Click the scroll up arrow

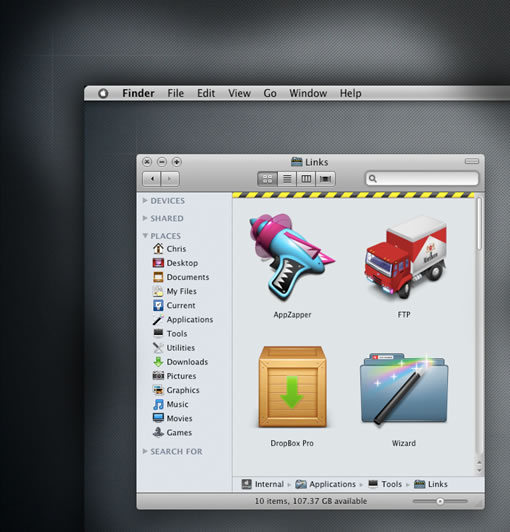pyautogui.click(x=479, y=462)
